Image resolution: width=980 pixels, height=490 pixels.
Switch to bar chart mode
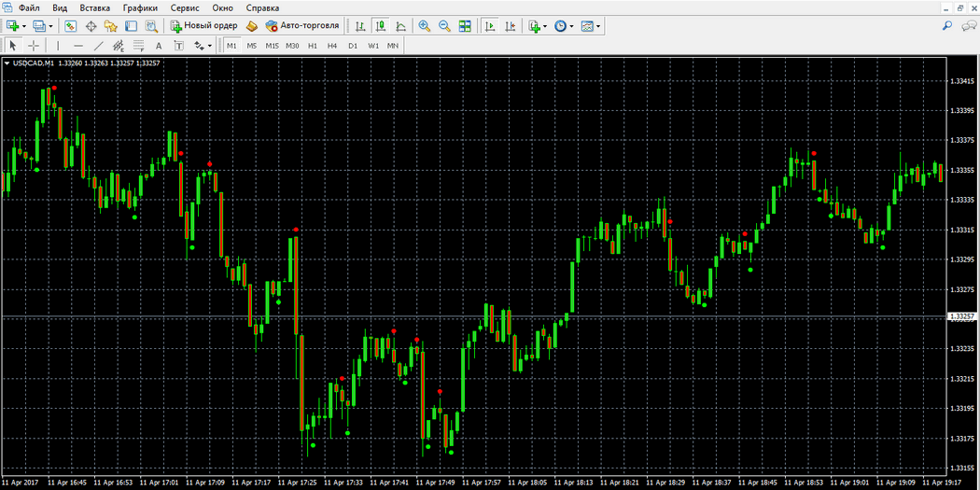(360, 26)
